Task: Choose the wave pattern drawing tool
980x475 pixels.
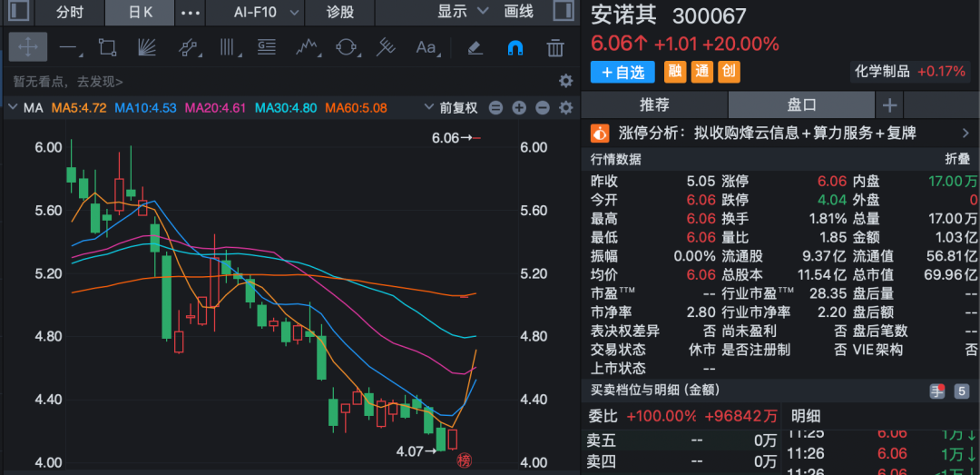Action: pos(308,47)
